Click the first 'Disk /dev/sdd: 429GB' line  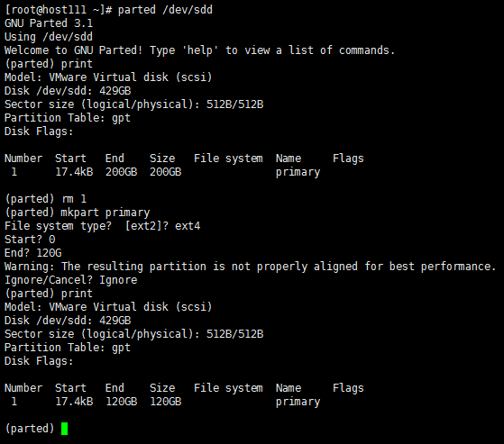point(68,91)
